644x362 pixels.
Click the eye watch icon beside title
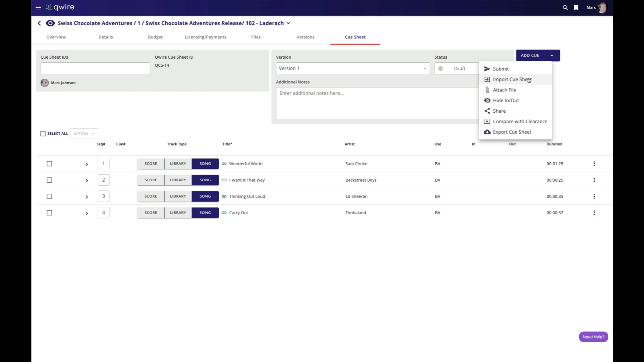50,23
